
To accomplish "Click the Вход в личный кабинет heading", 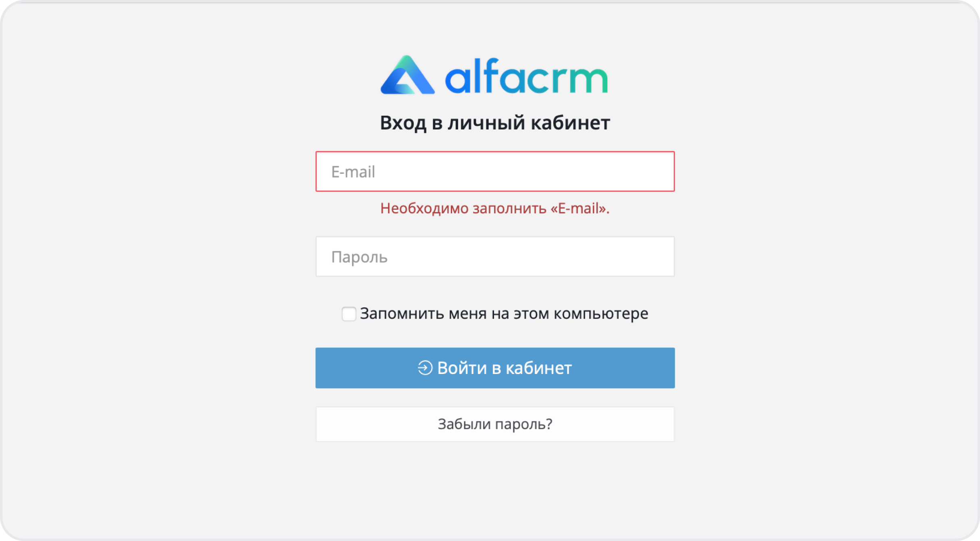I will [495, 123].
